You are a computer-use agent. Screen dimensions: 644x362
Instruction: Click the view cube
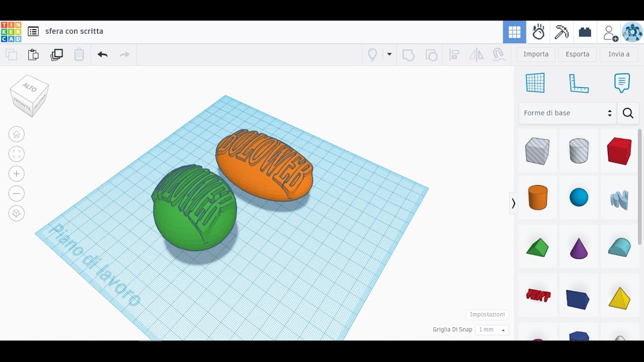[30, 96]
